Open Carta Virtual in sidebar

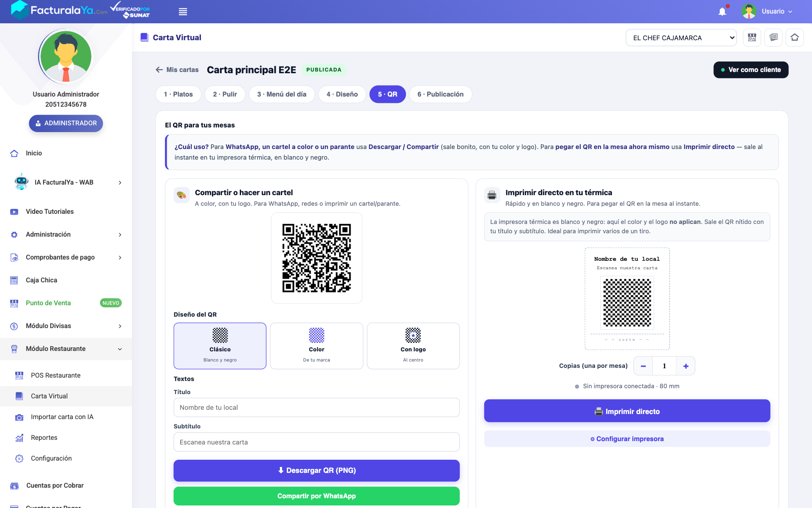66,396
